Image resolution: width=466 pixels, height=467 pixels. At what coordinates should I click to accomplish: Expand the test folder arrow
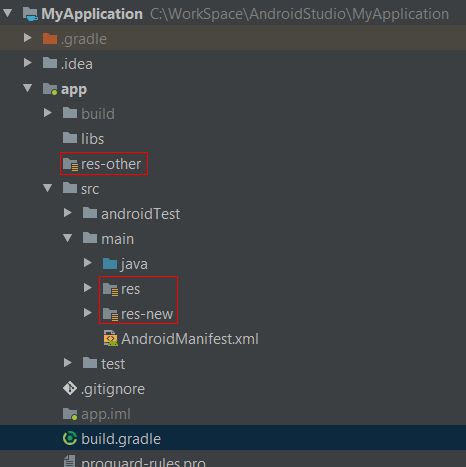[x=68, y=363]
